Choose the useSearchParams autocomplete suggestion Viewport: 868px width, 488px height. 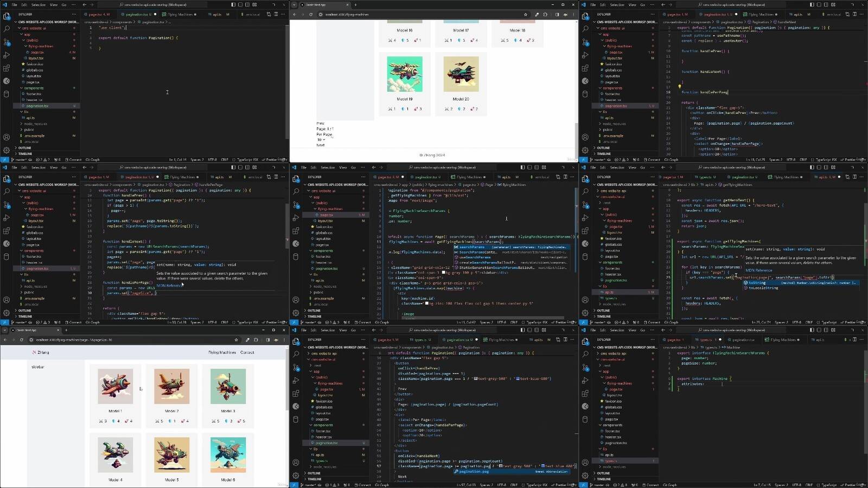point(475,257)
